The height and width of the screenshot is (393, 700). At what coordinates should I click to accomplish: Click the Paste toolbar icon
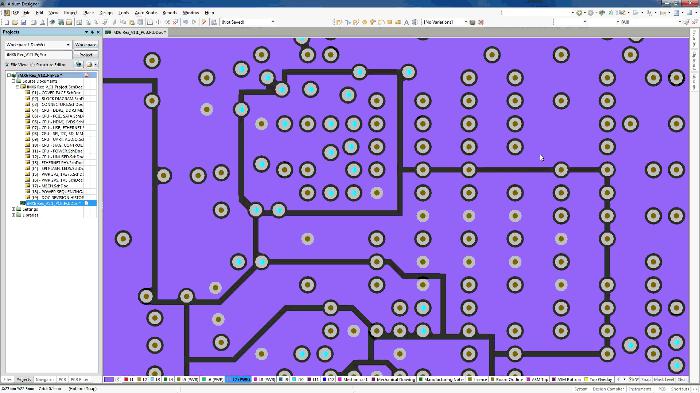tap(132, 22)
